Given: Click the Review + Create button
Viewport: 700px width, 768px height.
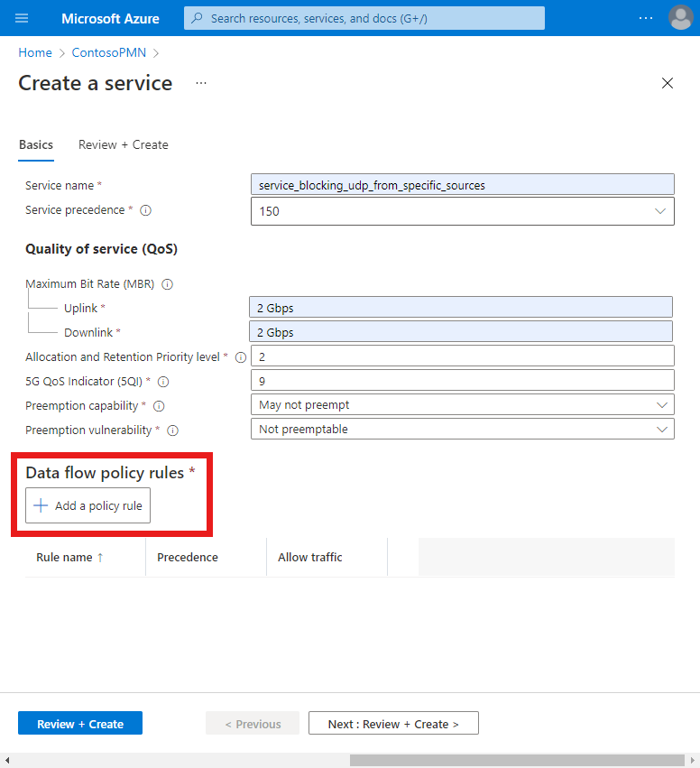Looking at the screenshot, I should [x=79, y=723].
